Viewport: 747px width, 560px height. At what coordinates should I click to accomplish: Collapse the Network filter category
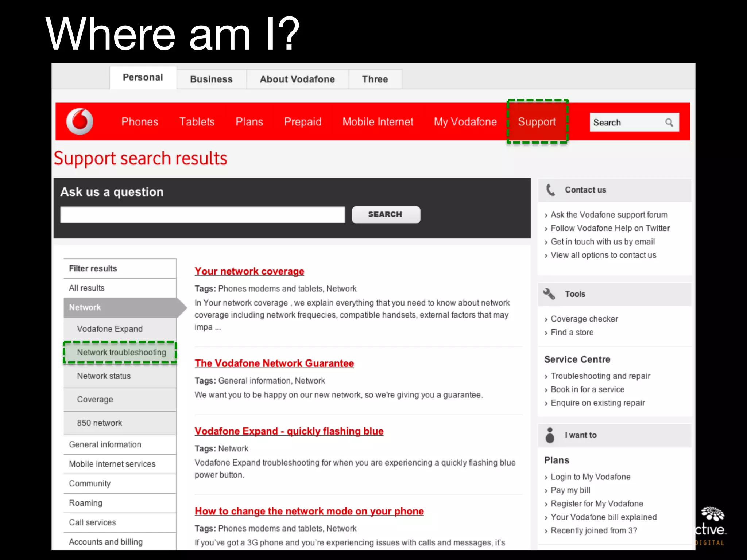85,307
